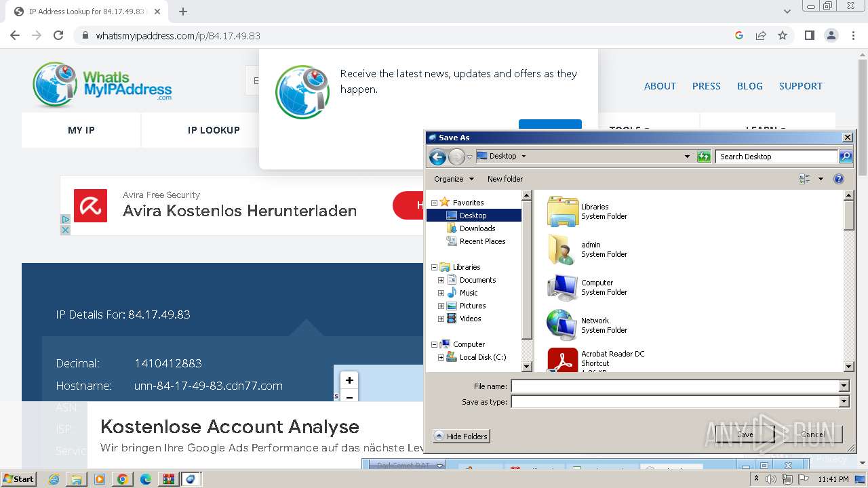
Task: Change view with the views icon
Action: 804,179
